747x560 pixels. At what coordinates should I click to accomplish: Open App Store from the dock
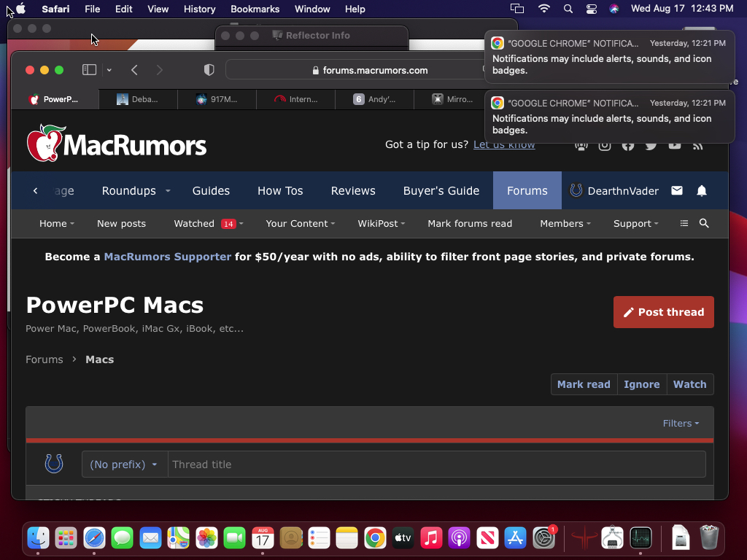click(516, 538)
